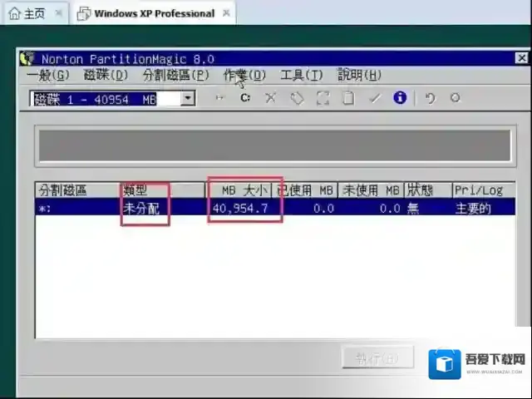Click the check partition checkmark icon
This screenshot has width=532, height=399.
[375, 98]
